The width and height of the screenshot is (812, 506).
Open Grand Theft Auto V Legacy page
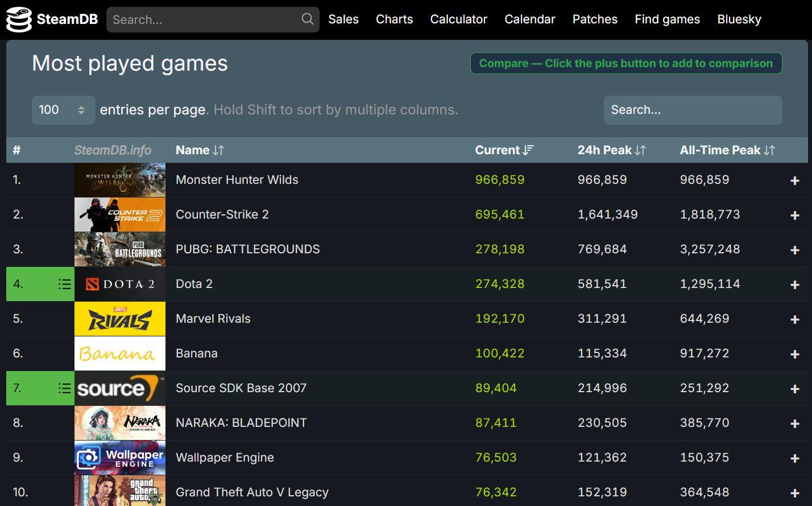pyautogui.click(x=252, y=492)
